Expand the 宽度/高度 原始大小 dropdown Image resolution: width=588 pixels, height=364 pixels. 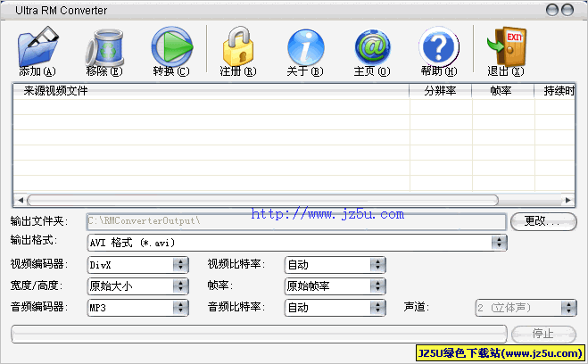pos(138,286)
